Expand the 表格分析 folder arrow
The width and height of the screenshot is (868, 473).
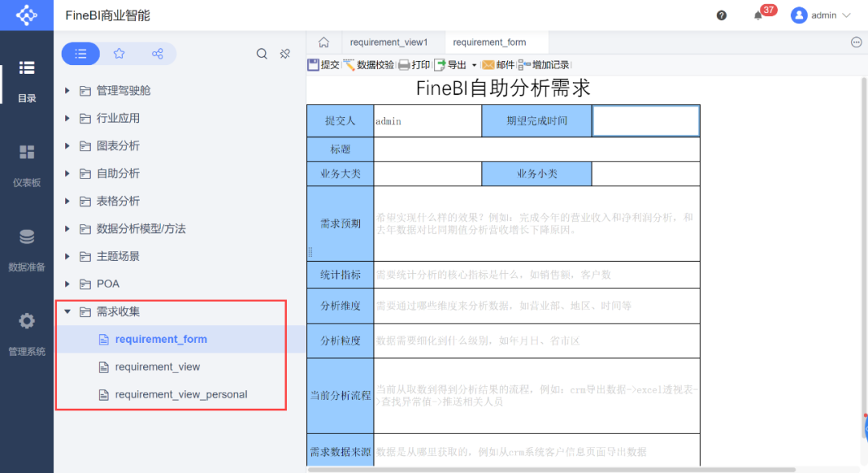tap(67, 201)
